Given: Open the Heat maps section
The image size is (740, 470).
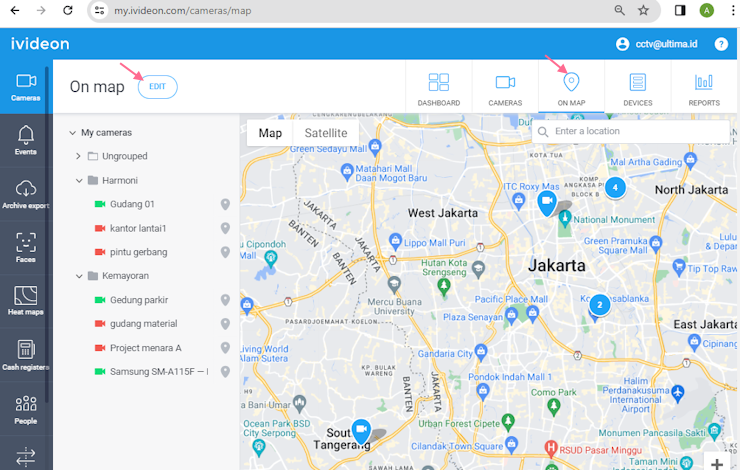Looking at the screenshot, I should coord(25,301).
